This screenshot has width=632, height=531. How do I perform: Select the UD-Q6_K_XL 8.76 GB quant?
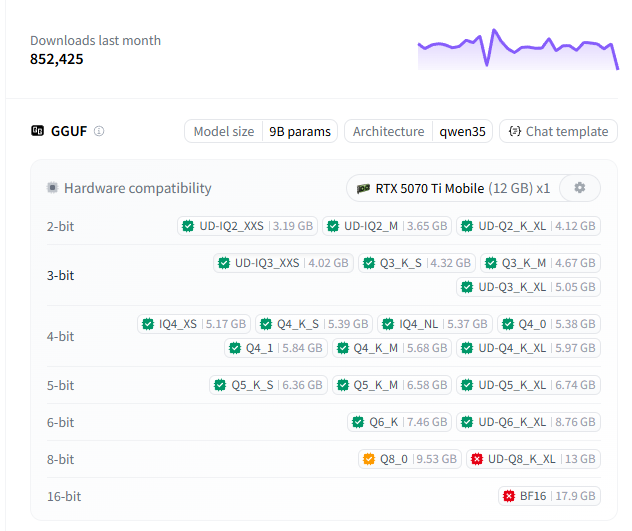point(528,422)
